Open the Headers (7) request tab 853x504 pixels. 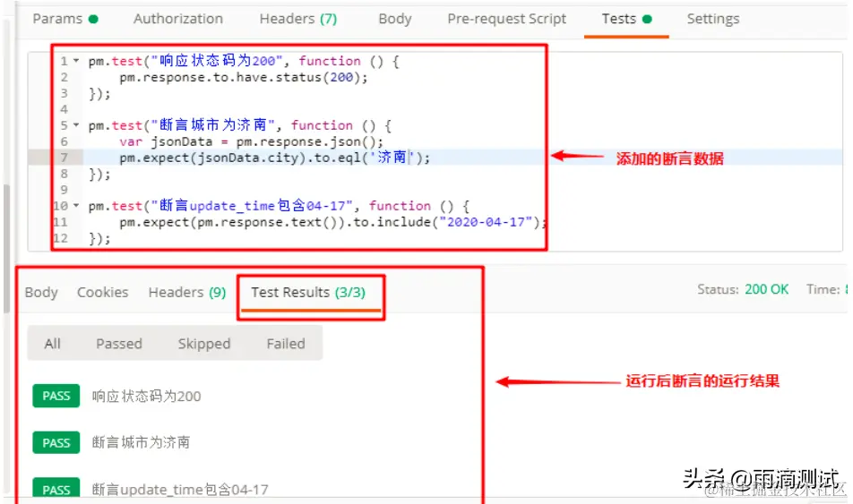click(x=298, y=19)
